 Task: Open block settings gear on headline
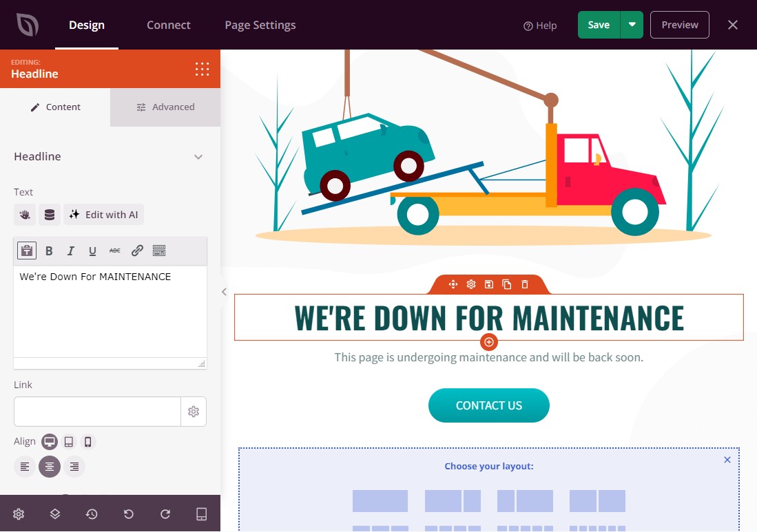(x=471, y=284)
